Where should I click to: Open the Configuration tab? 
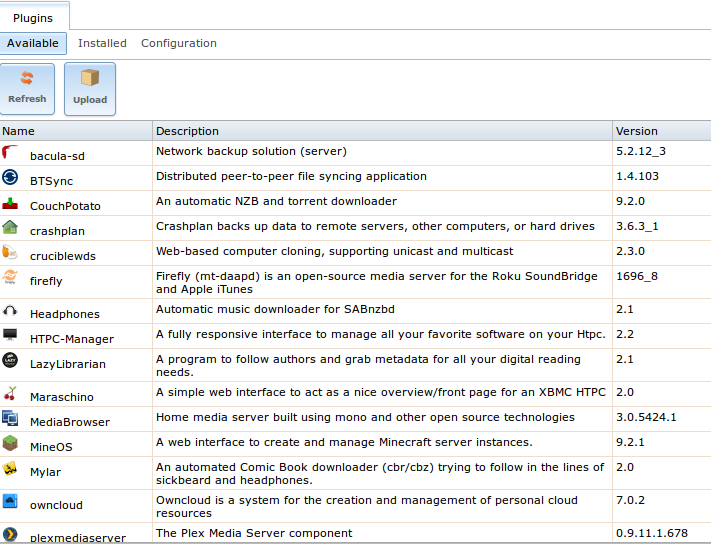(178, 43)
